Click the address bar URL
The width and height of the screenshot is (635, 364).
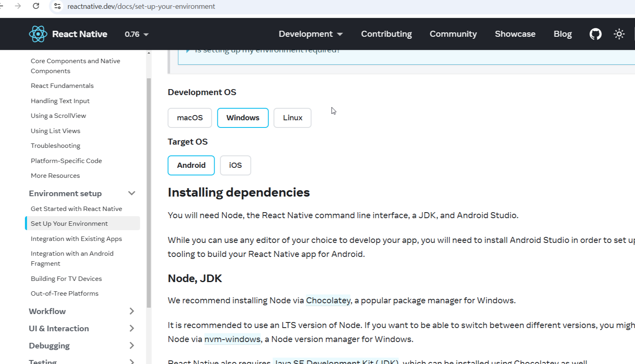click(141, 6)
